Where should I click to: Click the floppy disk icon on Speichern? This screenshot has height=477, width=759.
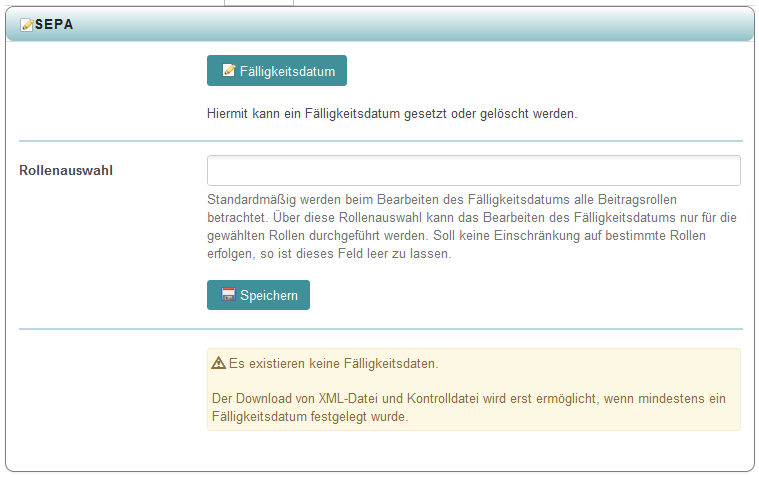coord(228,295)
